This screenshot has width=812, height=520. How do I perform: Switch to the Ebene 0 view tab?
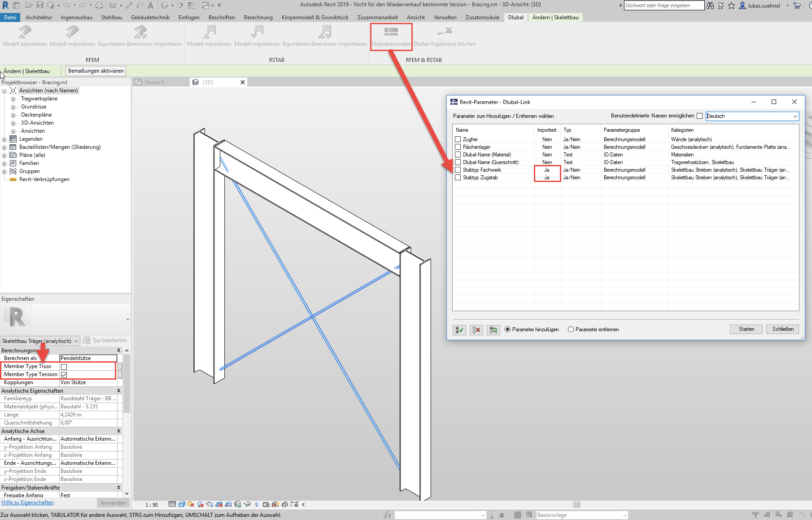(x=155, y=82)
